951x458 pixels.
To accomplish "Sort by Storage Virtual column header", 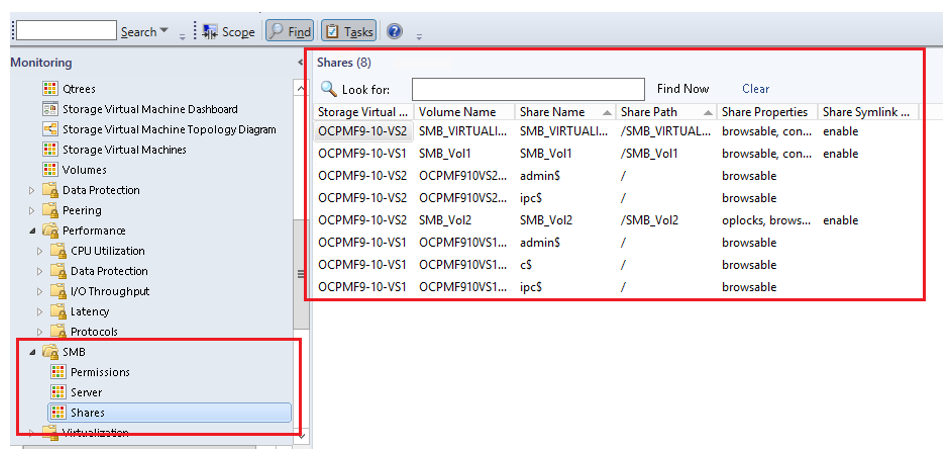I will coord(364,112).
